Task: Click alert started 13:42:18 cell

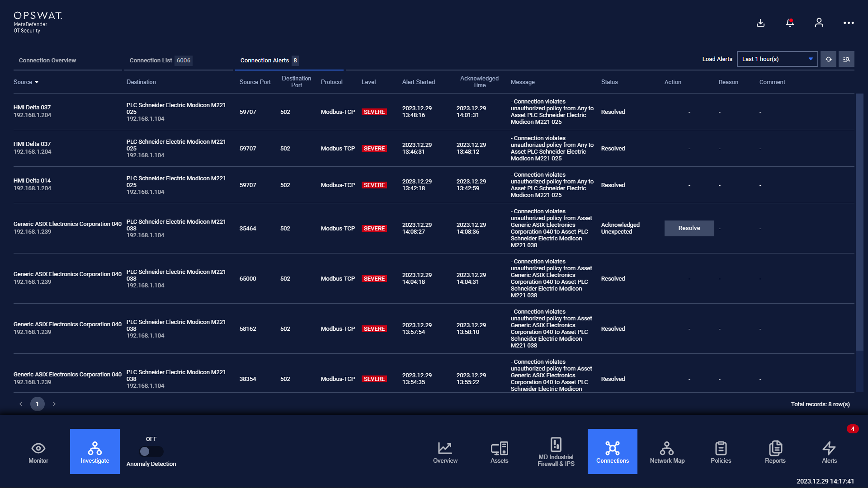Action: tap(417, 185)
